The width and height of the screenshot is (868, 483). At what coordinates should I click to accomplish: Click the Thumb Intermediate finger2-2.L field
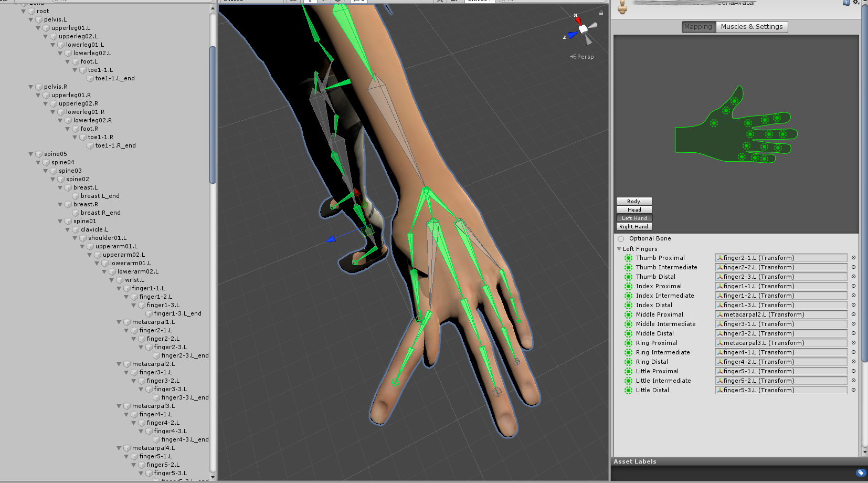(x=781, y=267)
